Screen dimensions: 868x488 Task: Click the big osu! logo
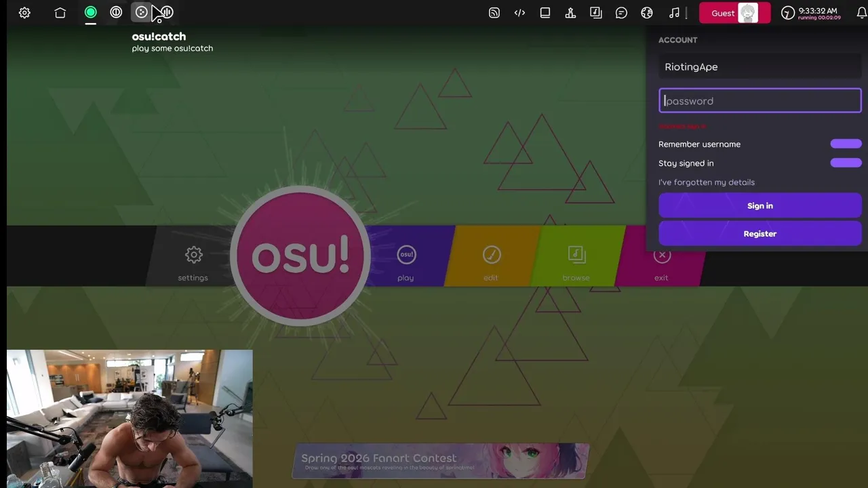click(300, 256)
